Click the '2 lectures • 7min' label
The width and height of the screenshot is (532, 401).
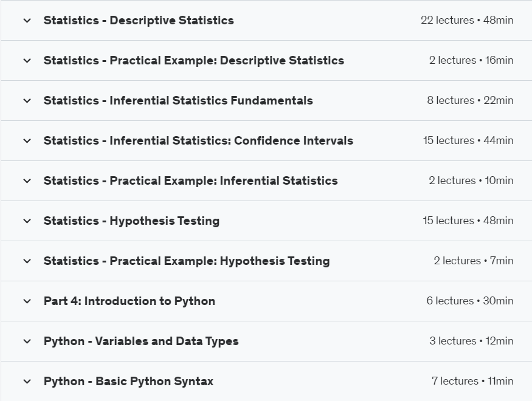[474, 261]
